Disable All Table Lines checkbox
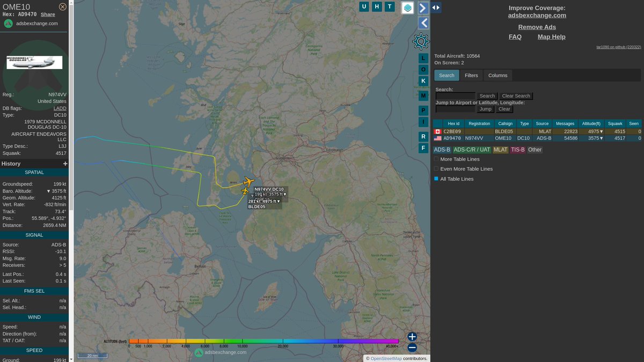This screenshot has height=362, width=644. pyautogui.click(x=436, y=179)
